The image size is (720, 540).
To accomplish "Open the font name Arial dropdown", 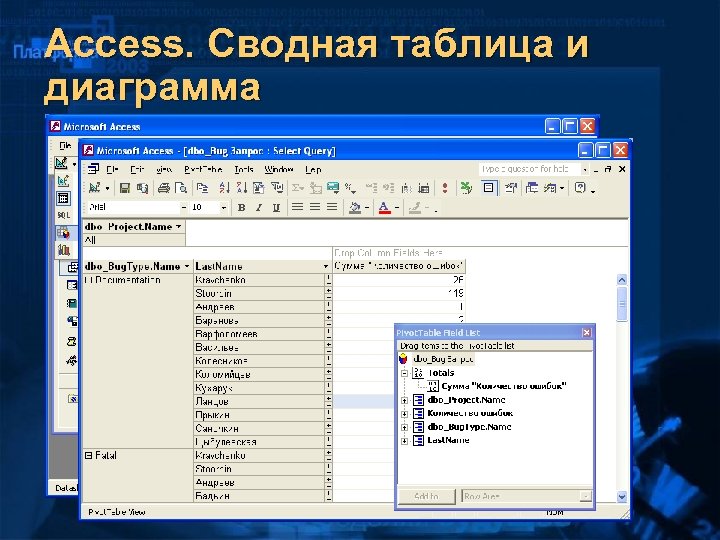I will (184, 208).
